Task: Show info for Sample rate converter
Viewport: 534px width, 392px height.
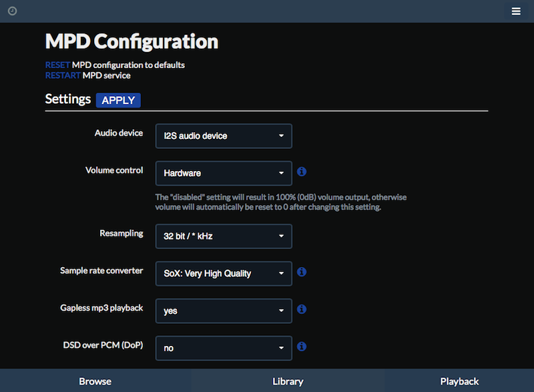Action: click(x=302, y=272)
